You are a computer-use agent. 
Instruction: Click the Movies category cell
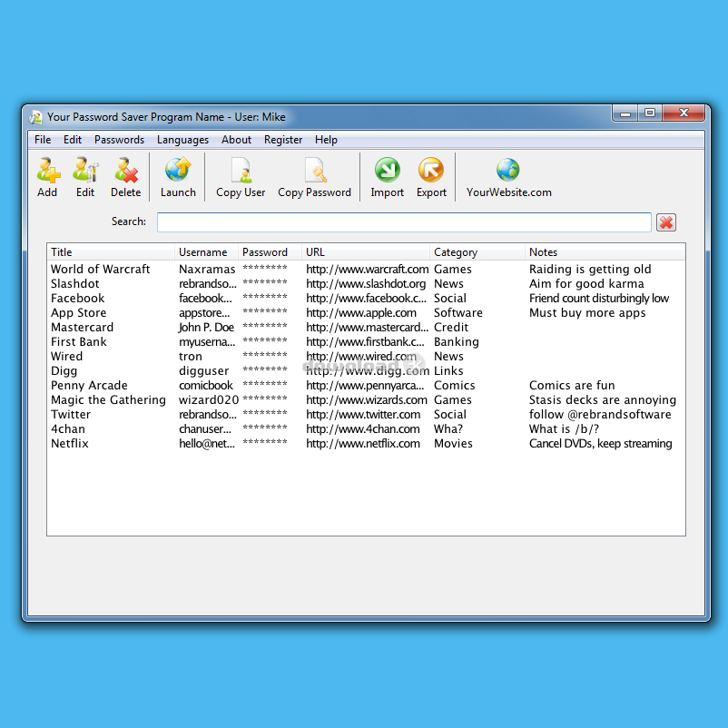pos(453,443)
